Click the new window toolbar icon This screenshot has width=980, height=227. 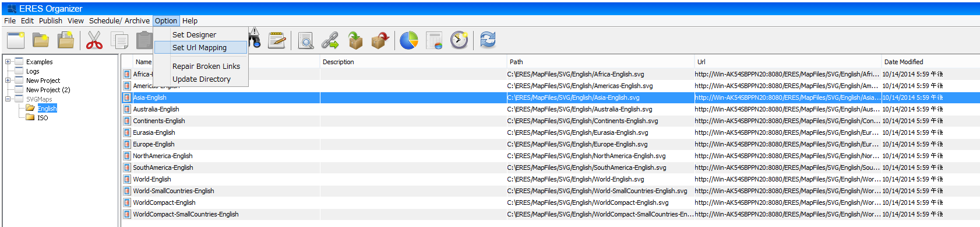tap(16, 40)
